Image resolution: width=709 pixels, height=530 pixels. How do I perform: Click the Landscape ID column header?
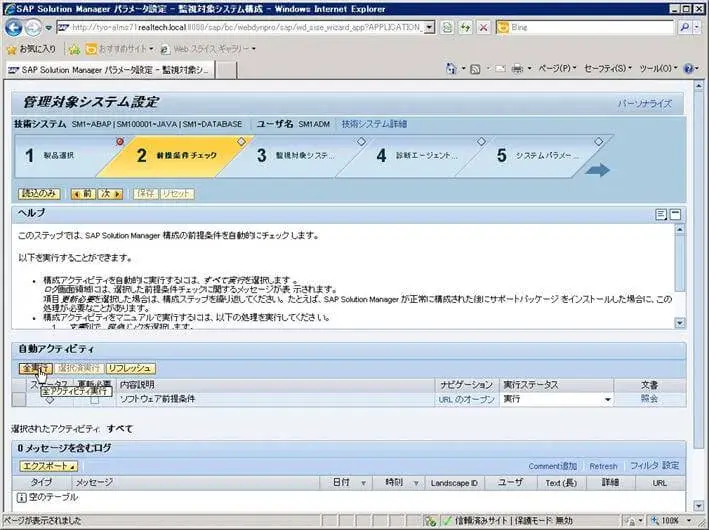pos(454,483)
